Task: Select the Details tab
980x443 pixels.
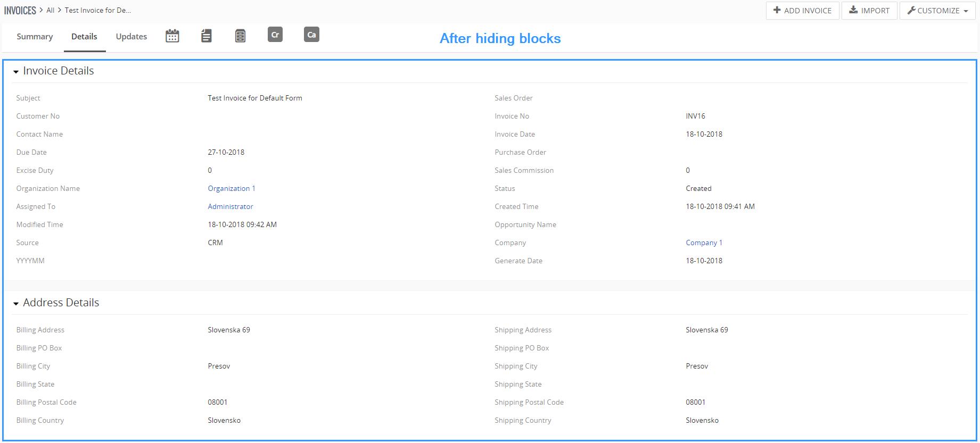Action: [84, 37]
